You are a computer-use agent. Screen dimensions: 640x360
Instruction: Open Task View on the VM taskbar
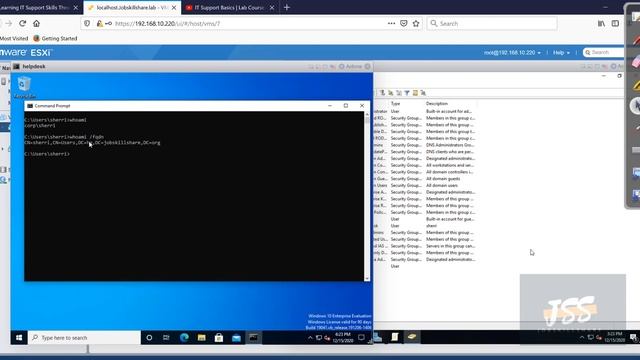[x=166, y=338]
